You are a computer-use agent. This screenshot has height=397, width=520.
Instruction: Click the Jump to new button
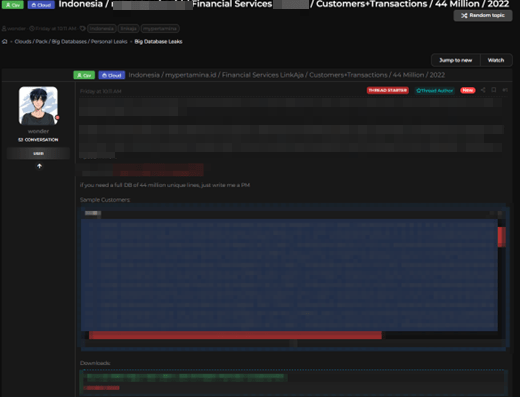coord(456,60)
